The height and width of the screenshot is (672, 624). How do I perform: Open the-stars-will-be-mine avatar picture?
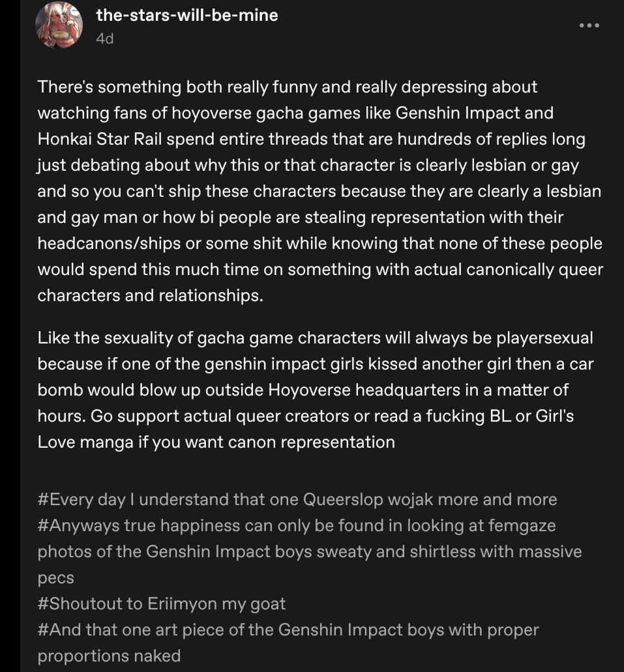click(x=58, y=25)
